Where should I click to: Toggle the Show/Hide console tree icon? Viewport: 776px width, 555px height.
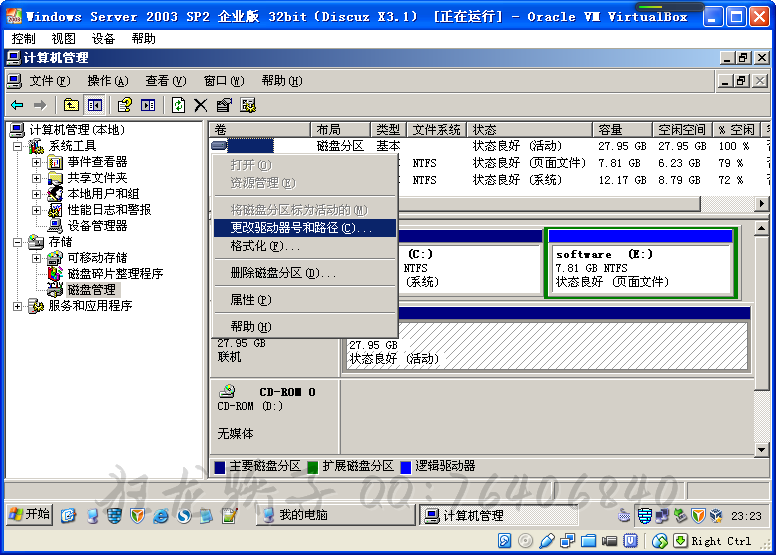(x=95, y=105)
